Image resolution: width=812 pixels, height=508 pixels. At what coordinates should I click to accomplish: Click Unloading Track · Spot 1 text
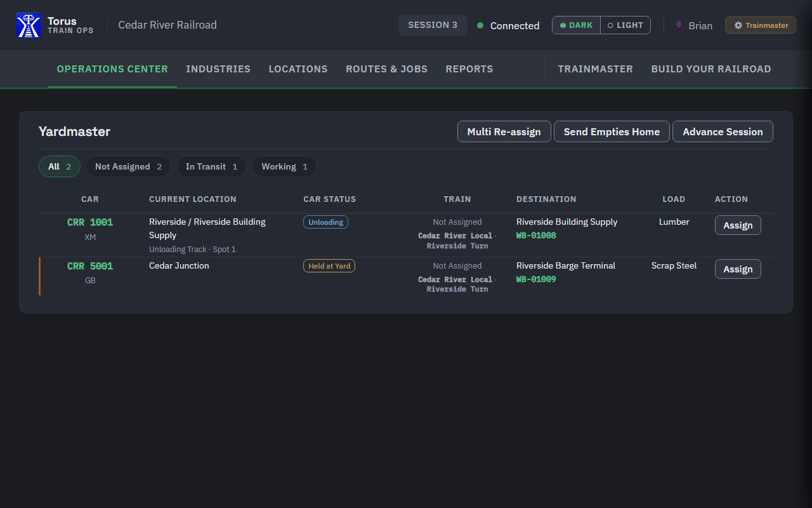(x=192, y=250)
